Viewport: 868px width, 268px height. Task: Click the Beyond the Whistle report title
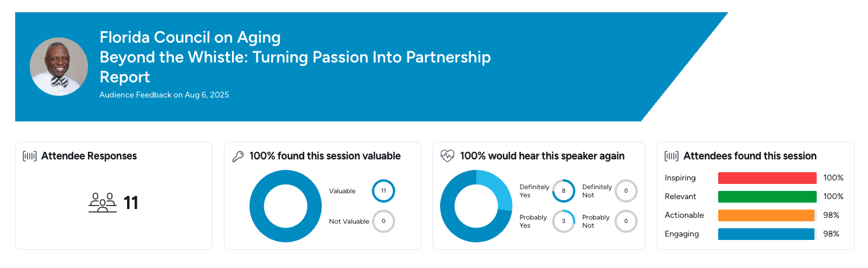295,57
